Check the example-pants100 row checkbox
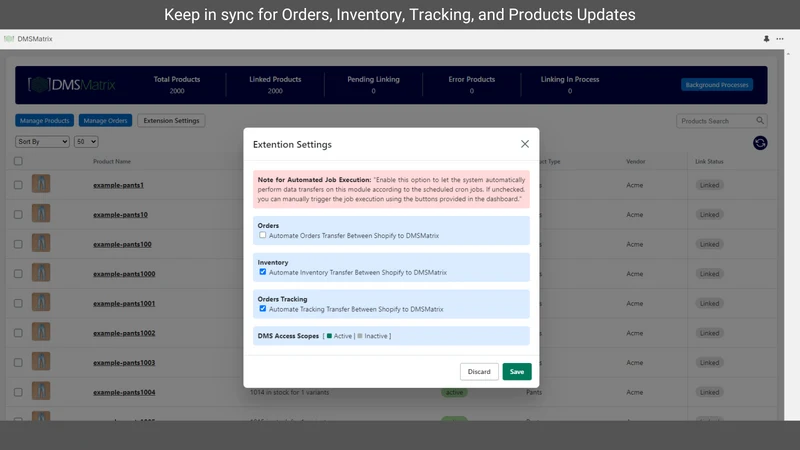 [x=18, y=244]
